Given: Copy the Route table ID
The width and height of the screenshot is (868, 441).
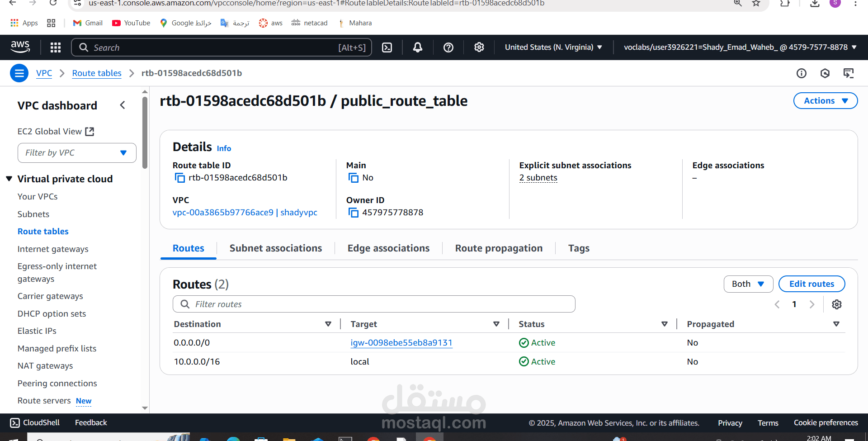Looking at the screenshot, I should (179, 178).
